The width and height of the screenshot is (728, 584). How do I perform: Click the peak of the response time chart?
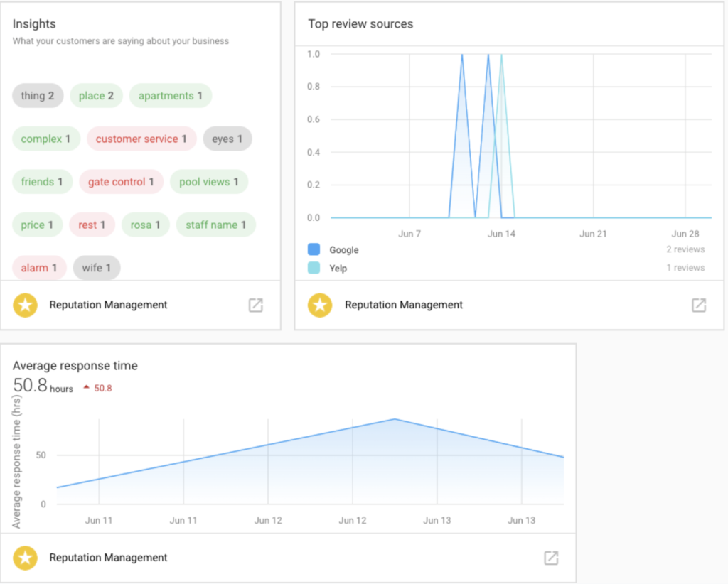click(x=395, y=419)
